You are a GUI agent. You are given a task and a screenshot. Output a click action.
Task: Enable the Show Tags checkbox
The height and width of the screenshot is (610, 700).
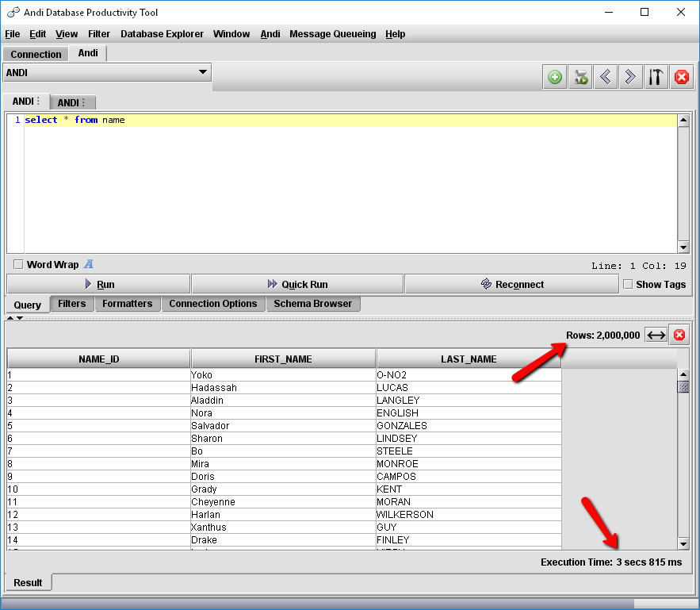(x=628, y=284)
